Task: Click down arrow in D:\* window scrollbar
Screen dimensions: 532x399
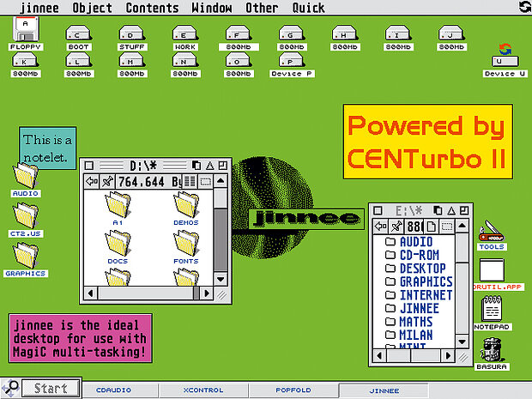Action: click(x=221, y=279)
